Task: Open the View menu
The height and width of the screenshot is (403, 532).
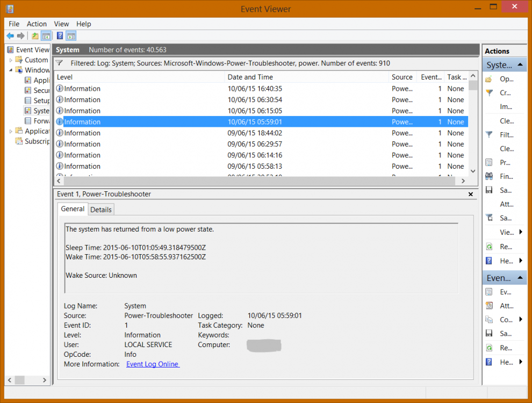Action: point(61,24)
